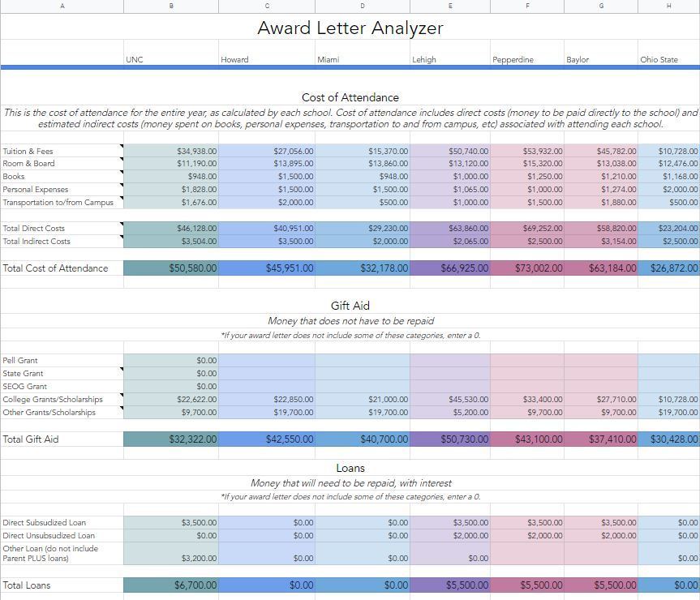Click UNC Pell Grant $0.00 cell

pos(171,360)
